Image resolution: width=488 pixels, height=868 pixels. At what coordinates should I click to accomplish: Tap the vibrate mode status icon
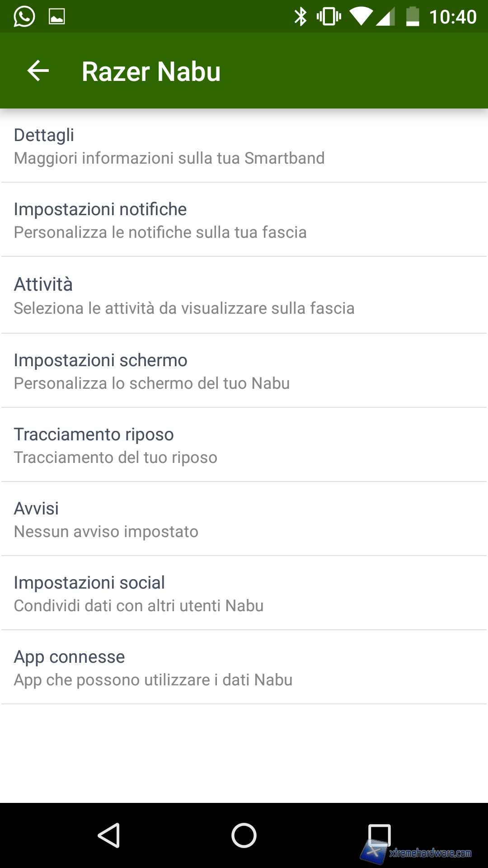point(328,17)
